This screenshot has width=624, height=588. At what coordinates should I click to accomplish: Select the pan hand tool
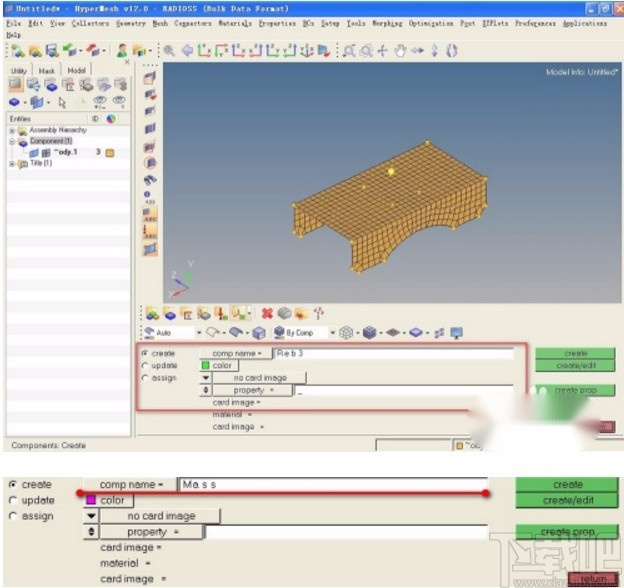(400, 51)
